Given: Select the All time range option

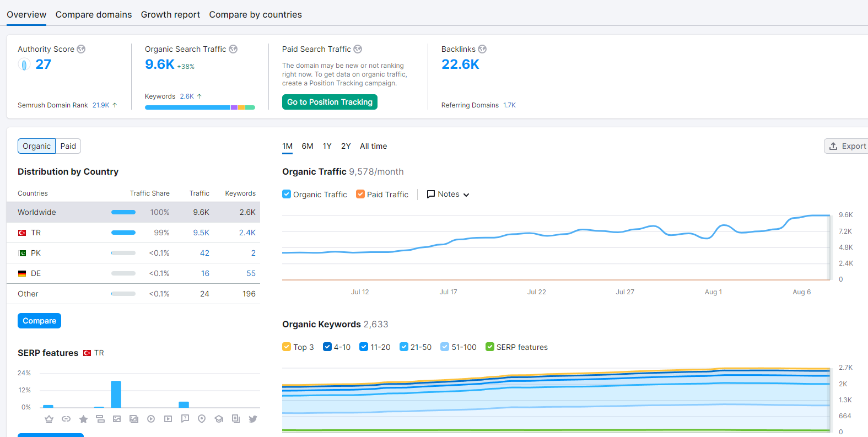Looking at the screenshot, I should [374, 146].
